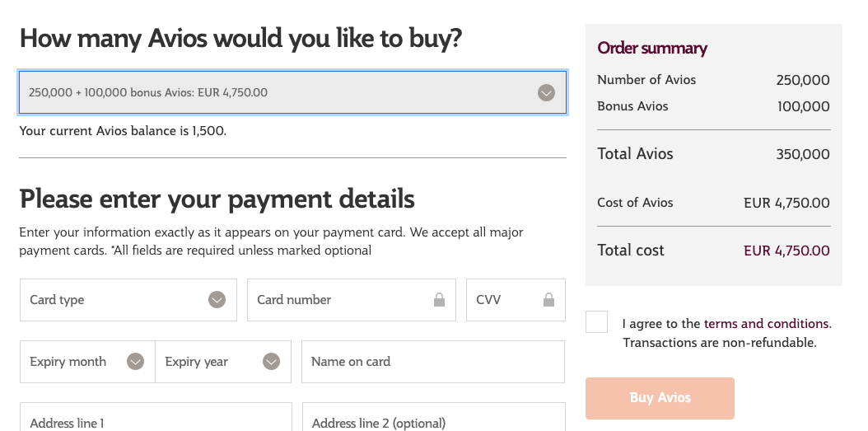Tick the terms and conditions agreement checkbox
Screen dimensions: 868x431
tap(596, 322)
